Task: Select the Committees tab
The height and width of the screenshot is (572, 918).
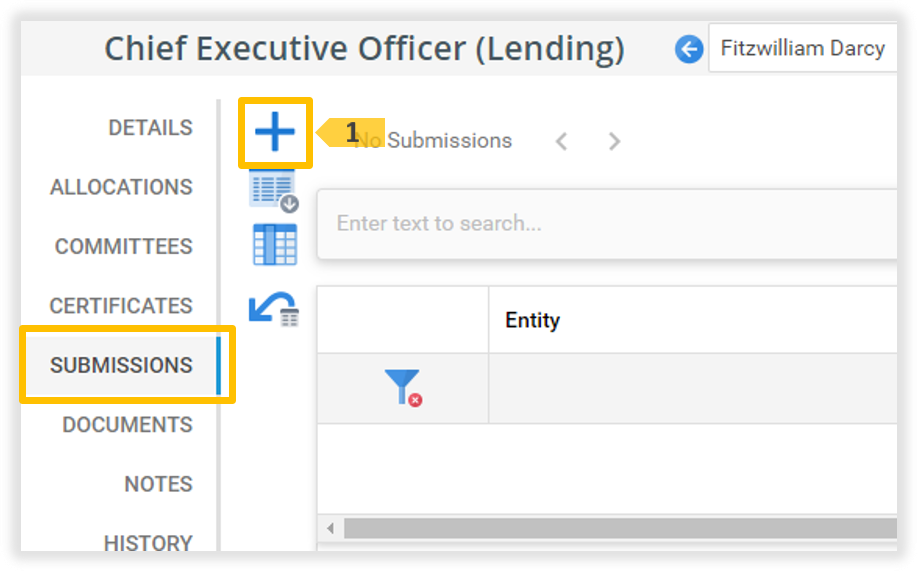Action: 123,246
